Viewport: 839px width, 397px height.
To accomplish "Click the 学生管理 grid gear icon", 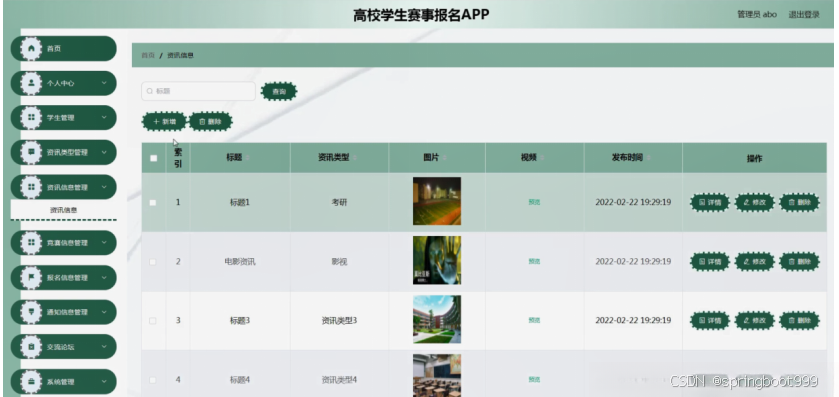I will pos(31,118).
